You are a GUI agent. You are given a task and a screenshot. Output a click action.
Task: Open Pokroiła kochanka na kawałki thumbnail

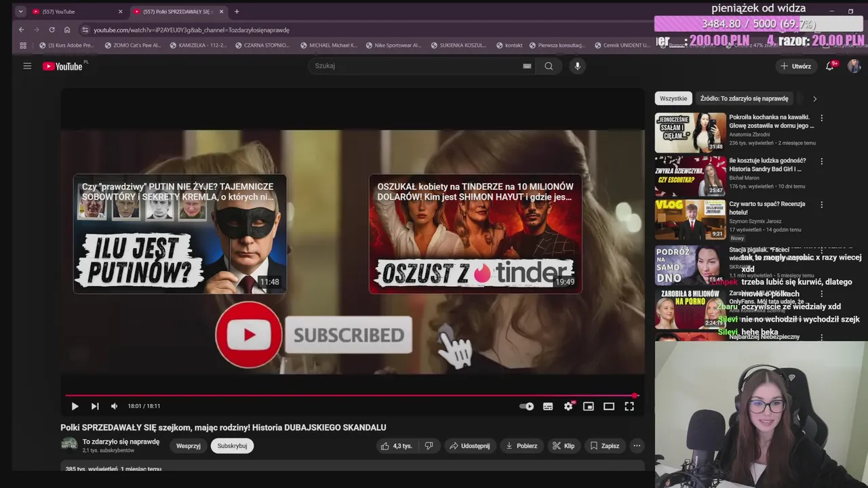click(690, 132)
